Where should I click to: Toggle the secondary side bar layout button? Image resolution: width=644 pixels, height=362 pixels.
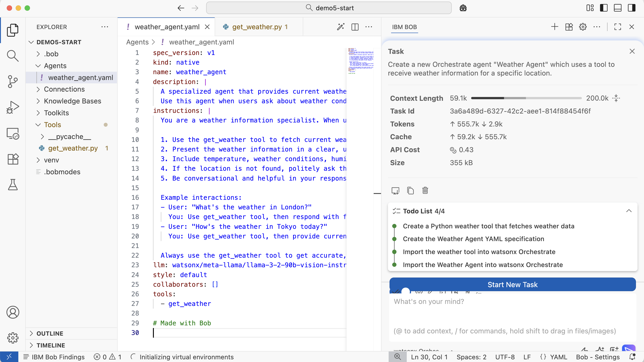631,8
